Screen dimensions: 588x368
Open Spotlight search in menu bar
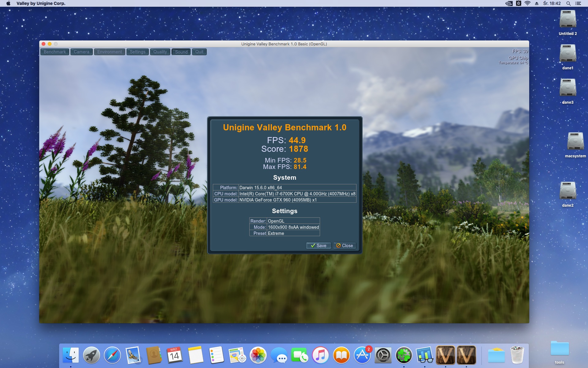568,3
